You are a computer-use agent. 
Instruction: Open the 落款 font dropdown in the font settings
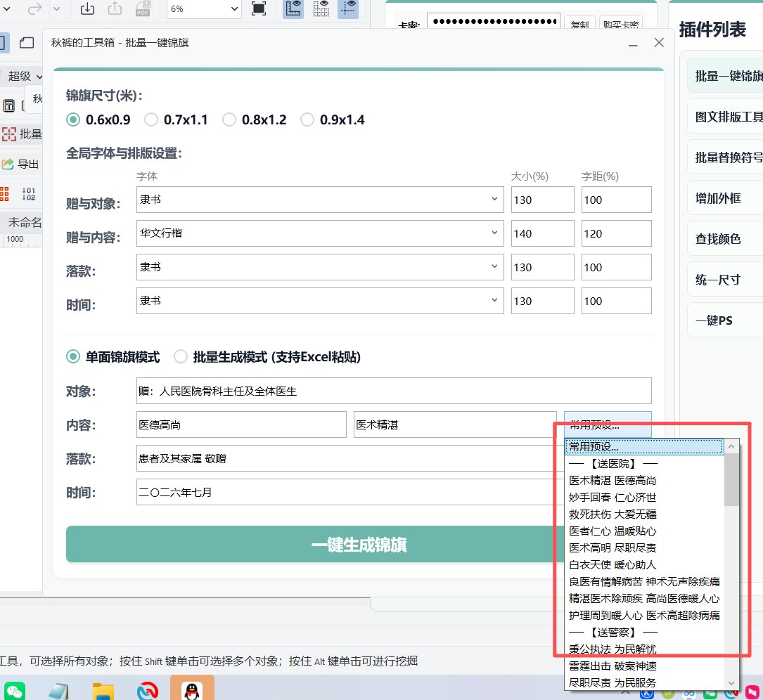click(320, 267)
